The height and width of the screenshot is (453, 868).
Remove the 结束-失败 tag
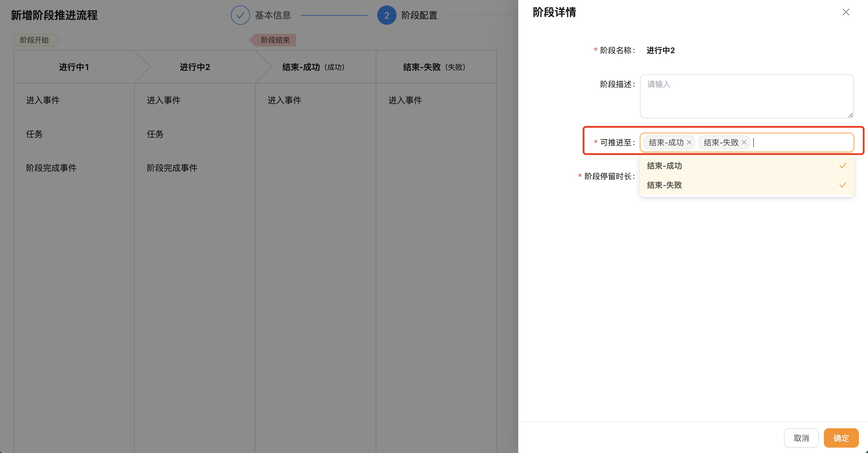coord(744,142)
